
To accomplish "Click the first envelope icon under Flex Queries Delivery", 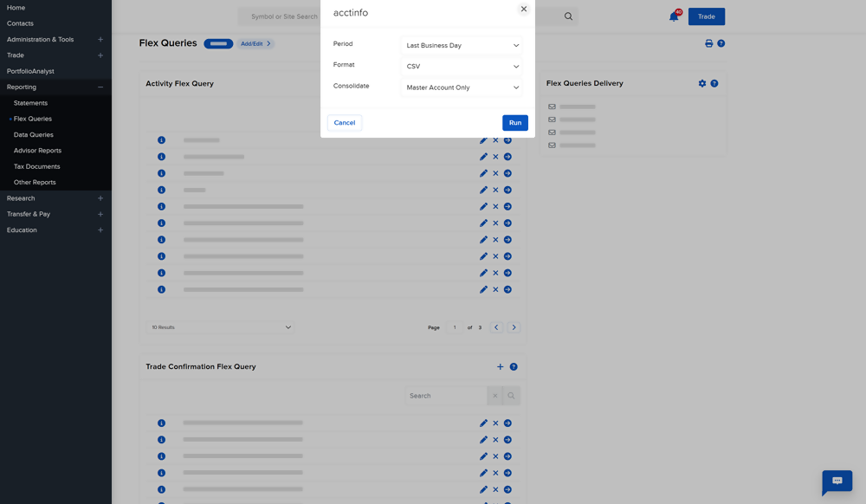I will click(x=552, y=107).
